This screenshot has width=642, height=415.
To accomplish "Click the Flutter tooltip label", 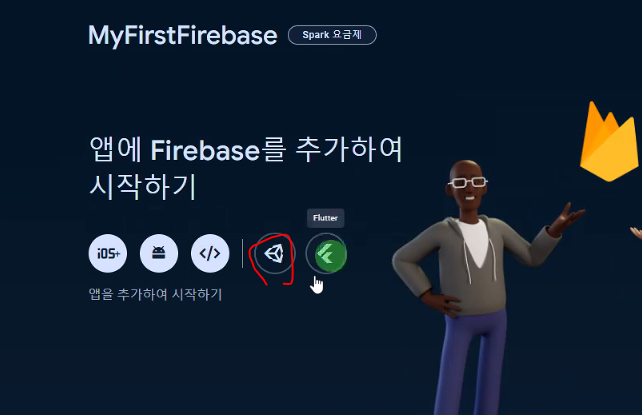I will (326, 218).
